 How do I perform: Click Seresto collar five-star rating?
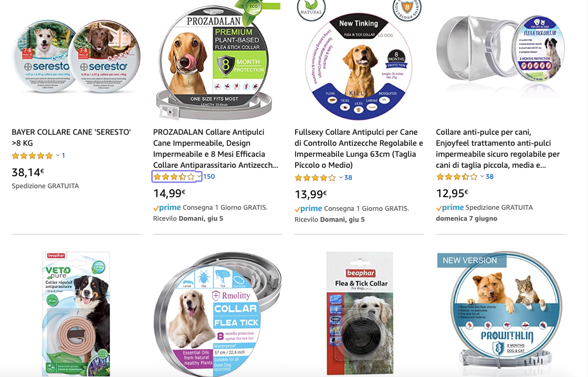click(32, 156)
